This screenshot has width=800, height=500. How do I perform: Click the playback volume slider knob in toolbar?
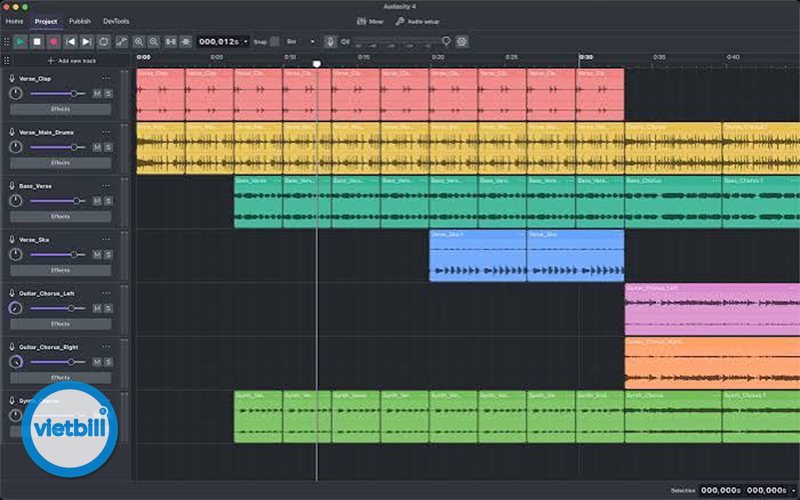[x=446, y=40]
